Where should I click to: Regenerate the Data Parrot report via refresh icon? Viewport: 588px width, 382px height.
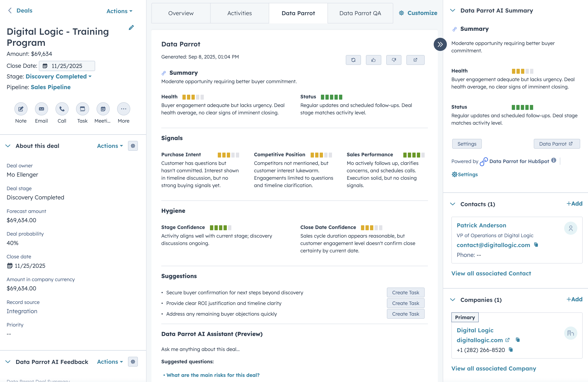353,60
